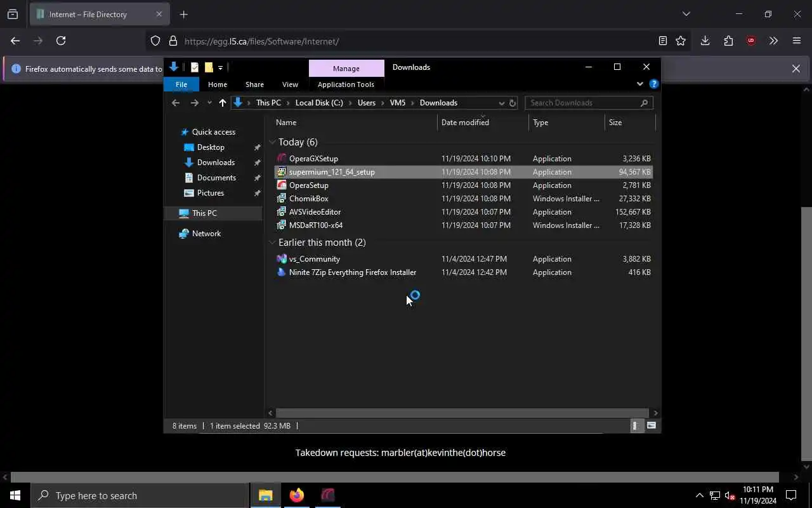Select the AVSVideoEditor file
The image size is (812, 508).
click(463, 212)
